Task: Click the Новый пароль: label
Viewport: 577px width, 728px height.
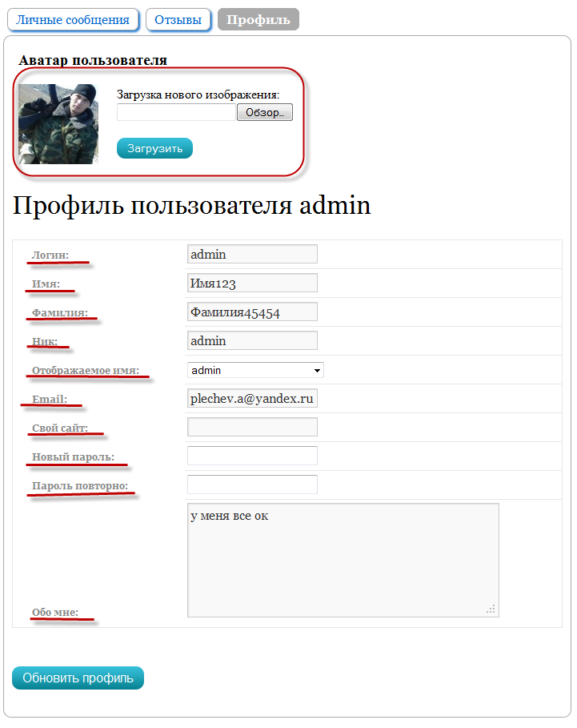Action: (74, 457)
